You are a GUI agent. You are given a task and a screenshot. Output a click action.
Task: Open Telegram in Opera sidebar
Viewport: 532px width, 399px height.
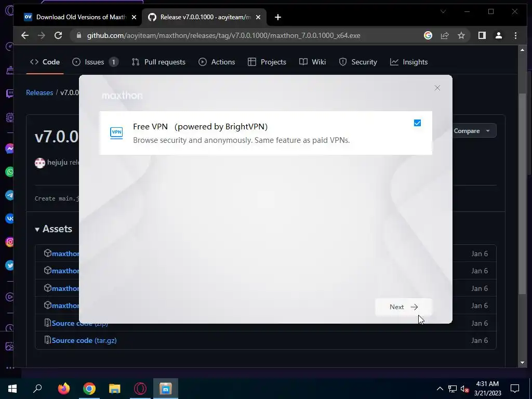pos(9,195)
